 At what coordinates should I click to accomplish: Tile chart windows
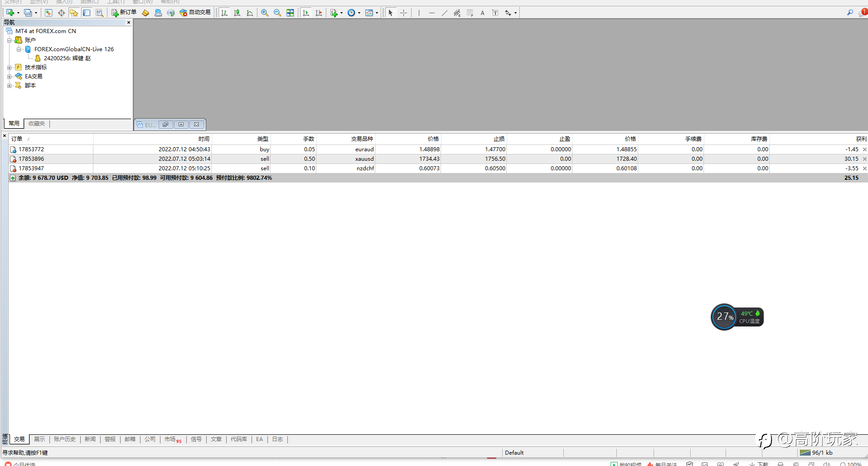coord(290,13)
